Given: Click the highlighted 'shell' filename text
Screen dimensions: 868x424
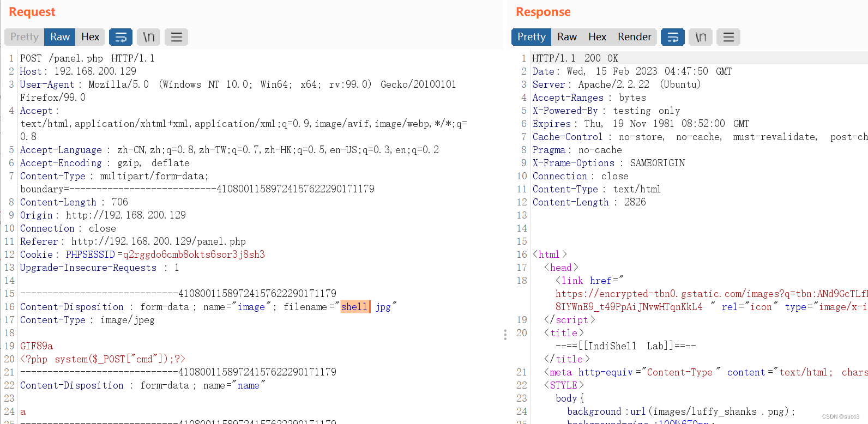Looking at the screenshot, I should pos(354,307).
